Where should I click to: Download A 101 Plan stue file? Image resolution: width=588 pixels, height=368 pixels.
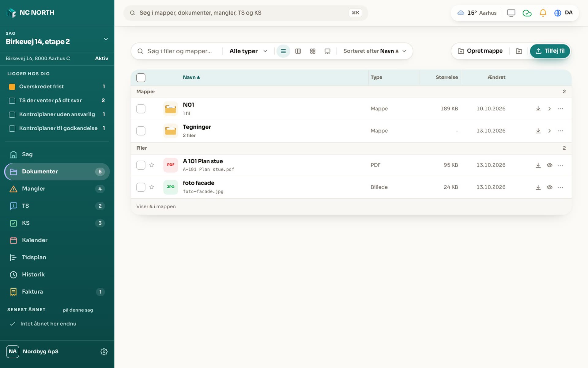pyautogui.click(x=538, y=165)
